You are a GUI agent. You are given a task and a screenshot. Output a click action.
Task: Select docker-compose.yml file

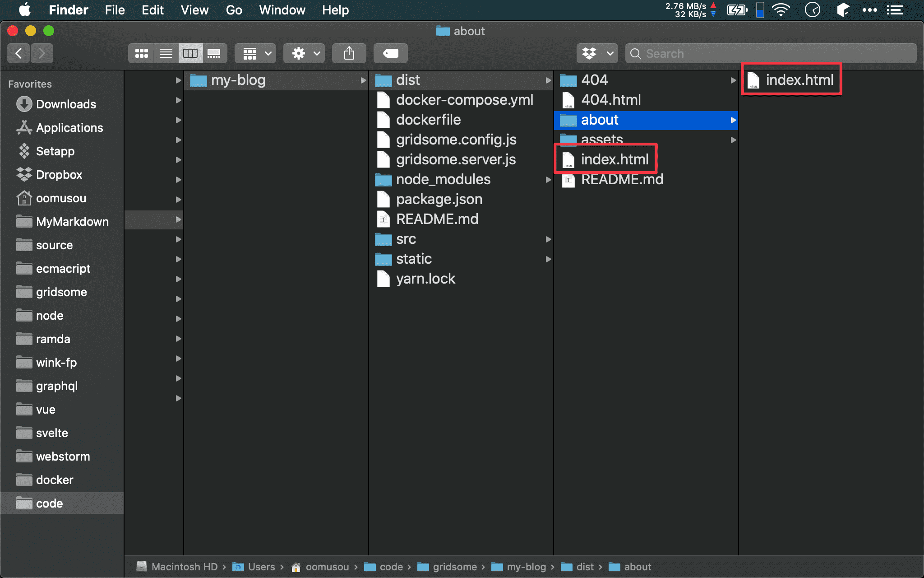[x=461, y=100]
